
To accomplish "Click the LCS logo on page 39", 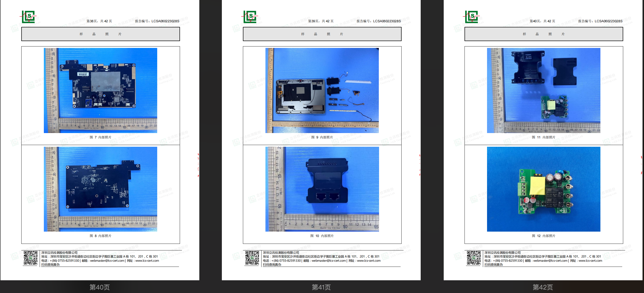I will click(250, 17).
